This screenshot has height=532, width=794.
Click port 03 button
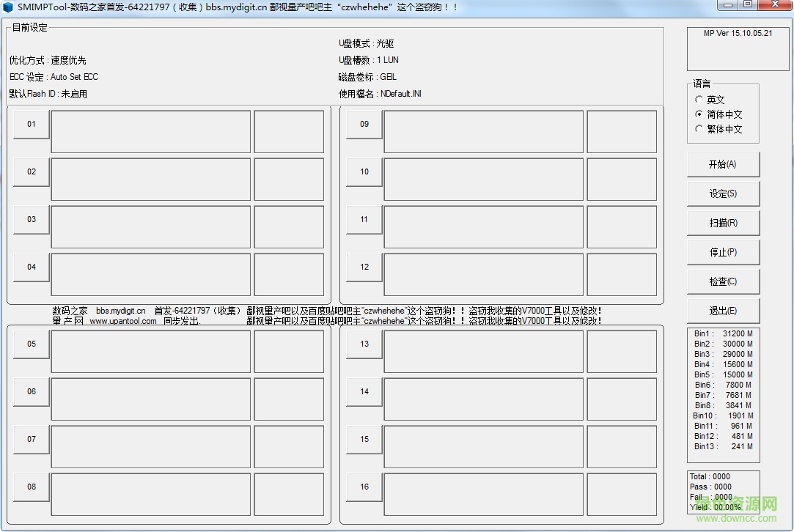pyautogui.click(x=32, y=220)
